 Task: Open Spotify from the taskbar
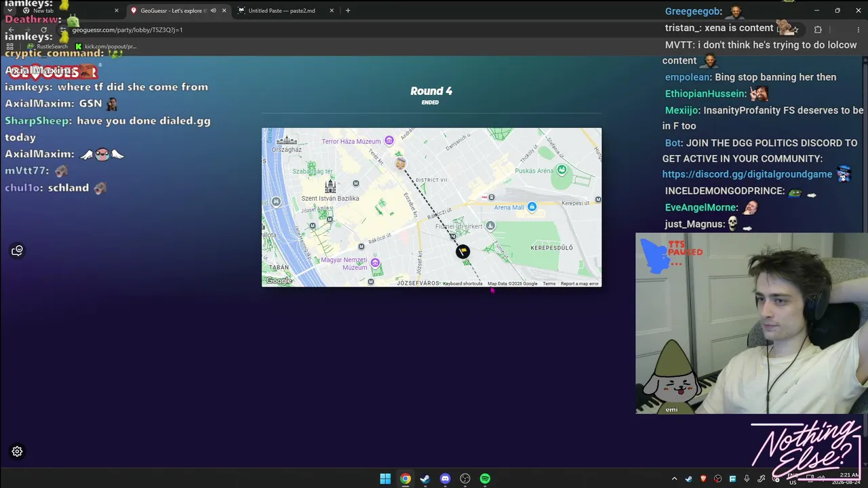485,479
